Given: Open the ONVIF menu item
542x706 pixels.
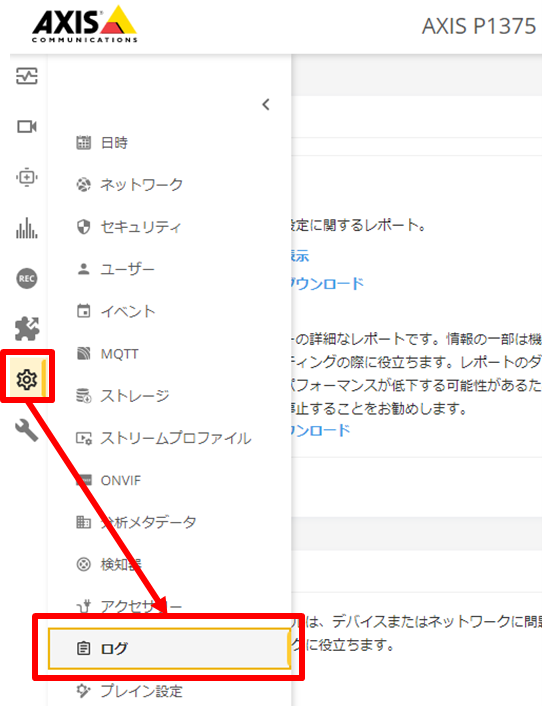Looking at the screenshot, I should (x=169, y=480).
